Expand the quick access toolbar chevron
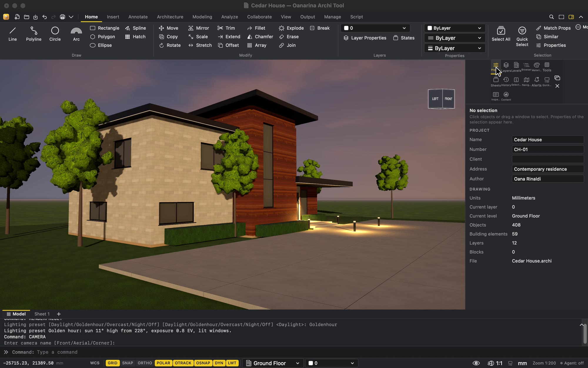The image size is (588, 368). tap(71, 17)
